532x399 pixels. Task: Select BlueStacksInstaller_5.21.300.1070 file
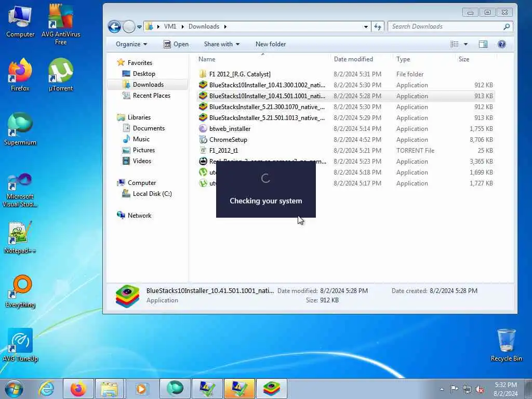tap(345, 107)
